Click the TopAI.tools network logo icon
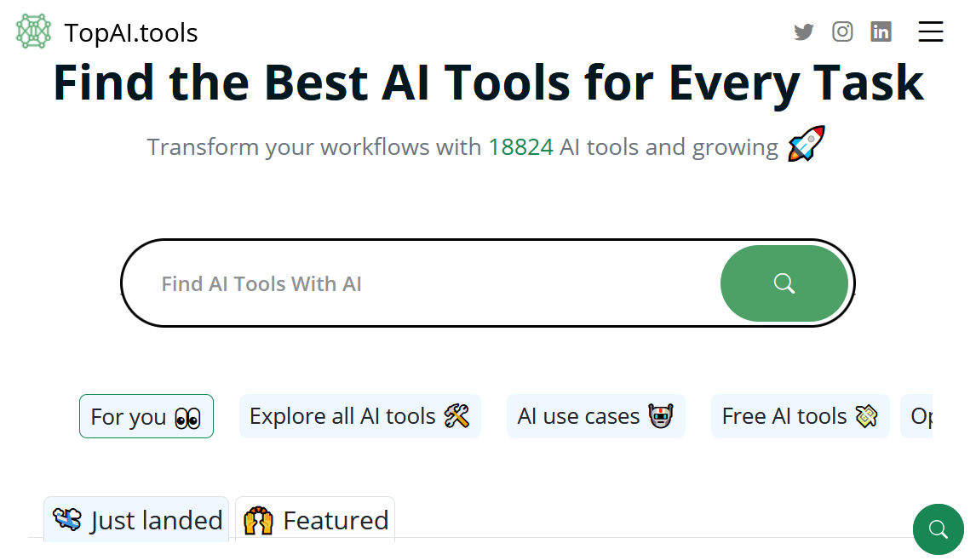This screenshot has width=976, height=560. [33, 31]
